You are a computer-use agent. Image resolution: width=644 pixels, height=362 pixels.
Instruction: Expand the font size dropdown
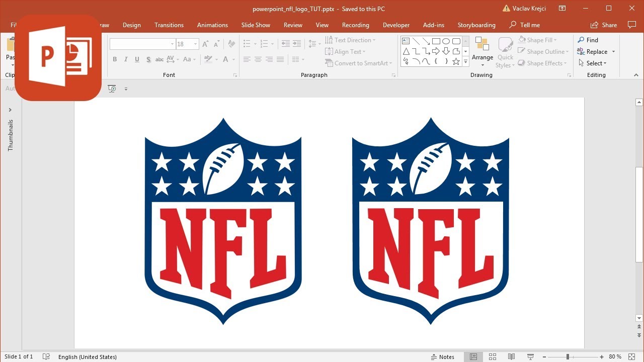click(x=196, y=44)
